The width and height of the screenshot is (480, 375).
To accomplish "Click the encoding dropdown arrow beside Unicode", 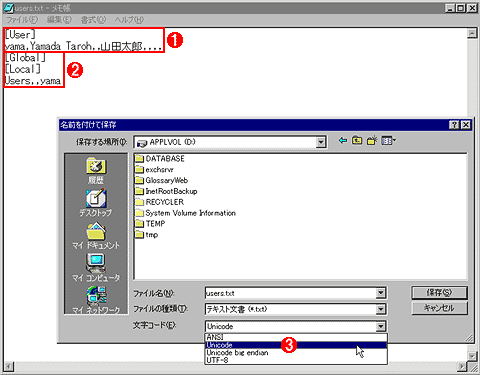I will click(x=381, y=326).
